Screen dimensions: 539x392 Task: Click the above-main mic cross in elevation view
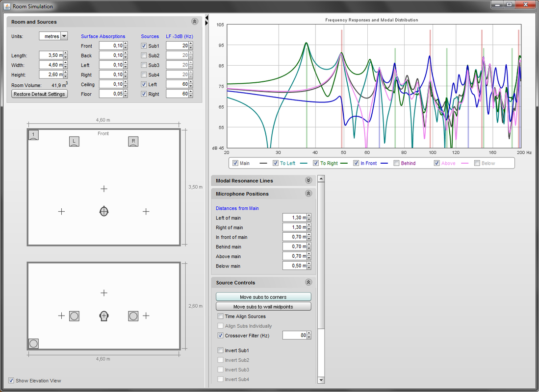[104, 293]
